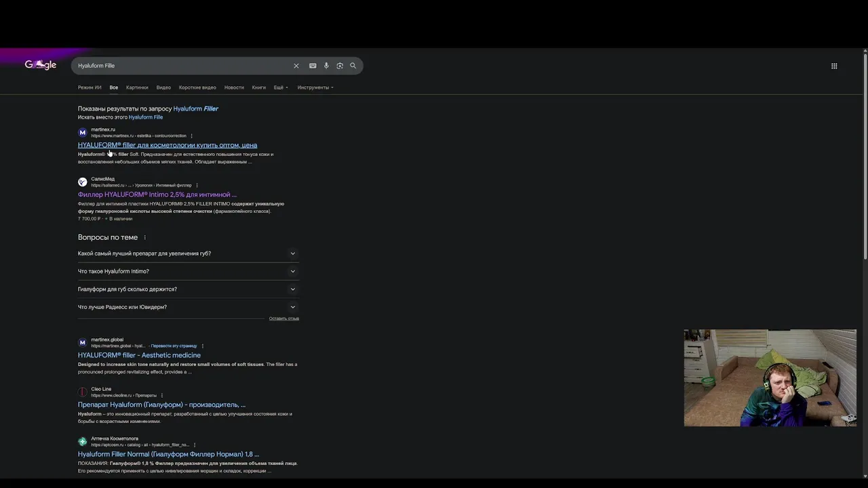Click the Cleo Line site name text
Screen dimensions: 868x488
click(x=101, y=389)
